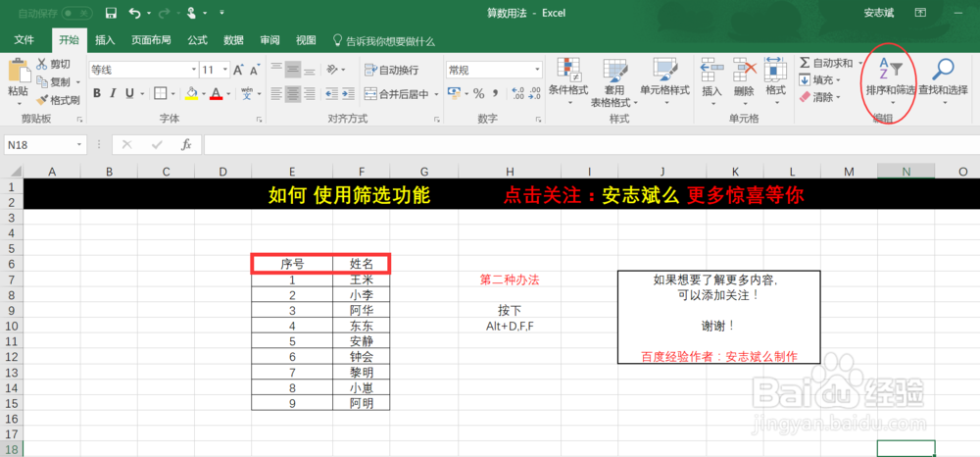This screenshot has height=457, width=980.
Task: Click AutoSum (自动求和) button
Action: tap(826, 63)
